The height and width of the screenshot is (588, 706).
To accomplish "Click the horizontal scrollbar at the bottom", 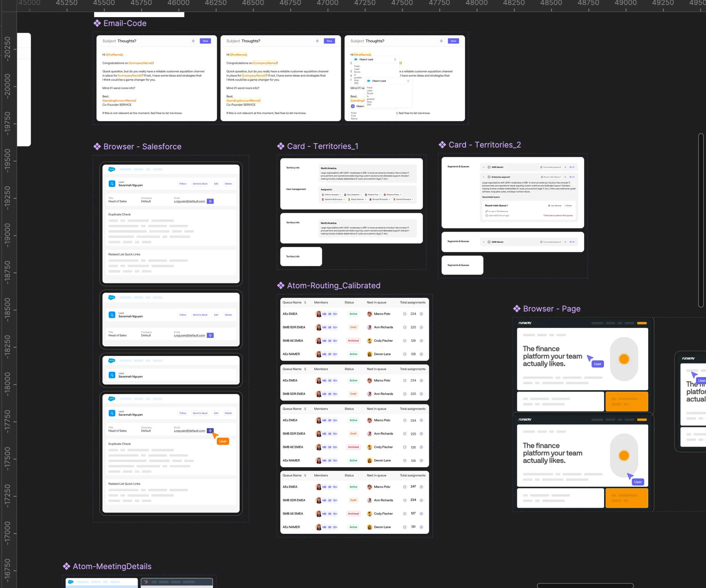I will pos(585,585).
